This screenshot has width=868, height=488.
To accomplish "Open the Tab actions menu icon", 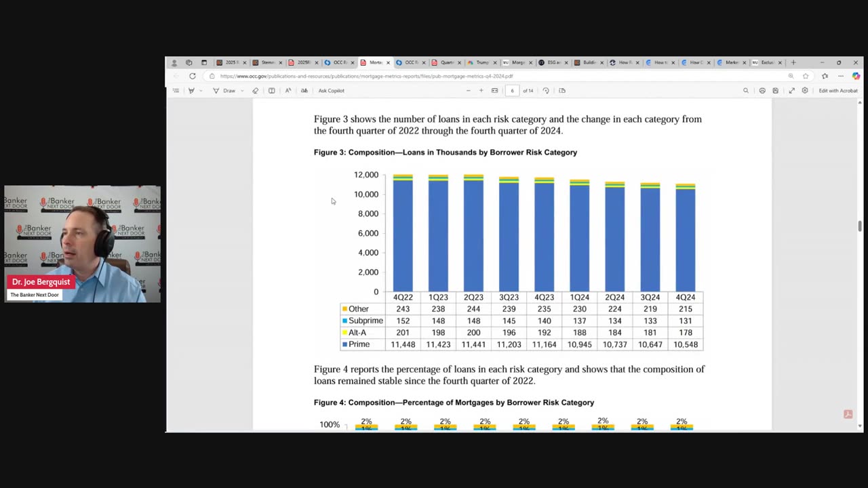I will 204,62.
